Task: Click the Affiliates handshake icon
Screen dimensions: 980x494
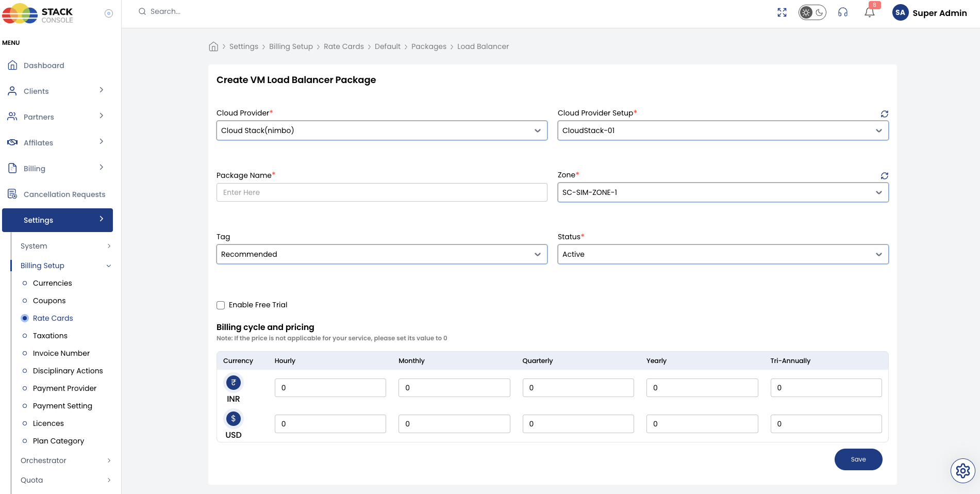Action: tap(12, 143)
